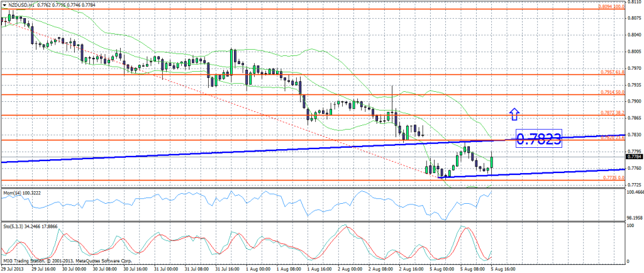
Task: Select the 0.7823 price text label
Action: click(538, 139)
